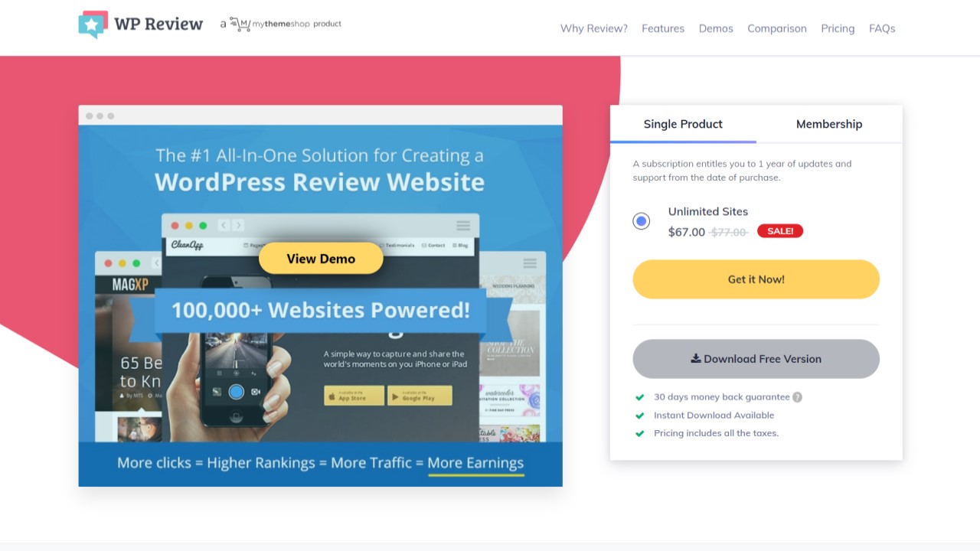Switch to the Membership tab
The image size is (980, 551).
coord(829,123)
